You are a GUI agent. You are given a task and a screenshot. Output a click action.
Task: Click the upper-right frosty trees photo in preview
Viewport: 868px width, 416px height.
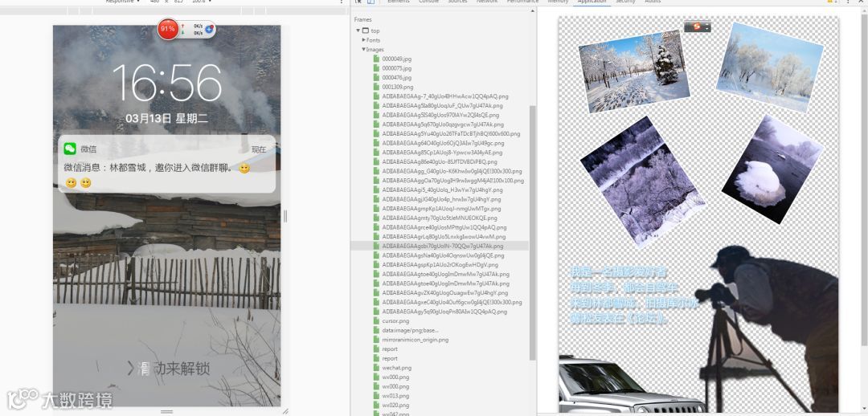[x=769, y=67]
